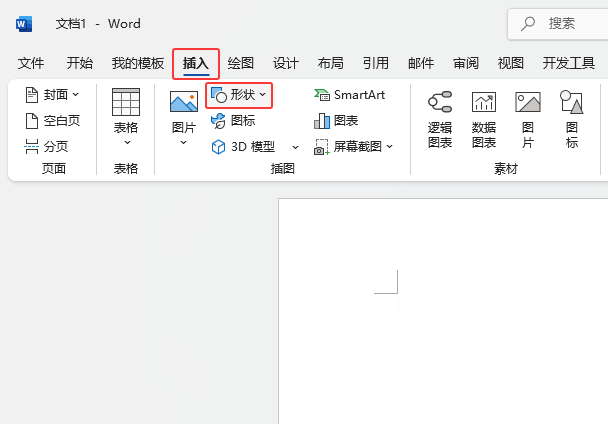
Task: Click the 图片 picture insert icon
Action: 184,102
